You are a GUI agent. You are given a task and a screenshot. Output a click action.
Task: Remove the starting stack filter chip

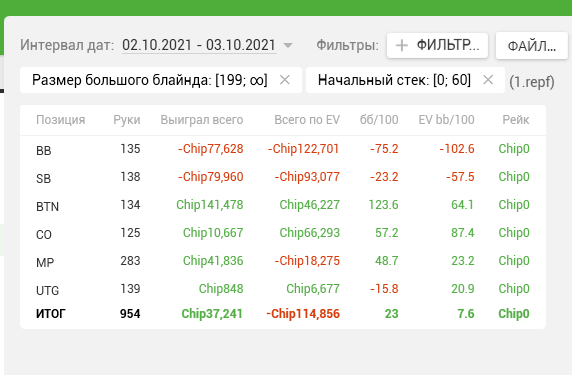(x=488, y=80)
